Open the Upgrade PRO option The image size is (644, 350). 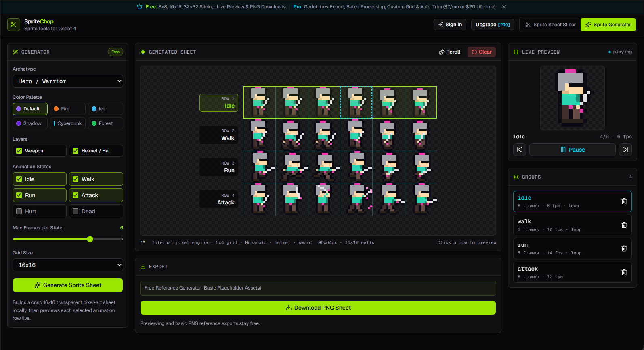(493, 25)
